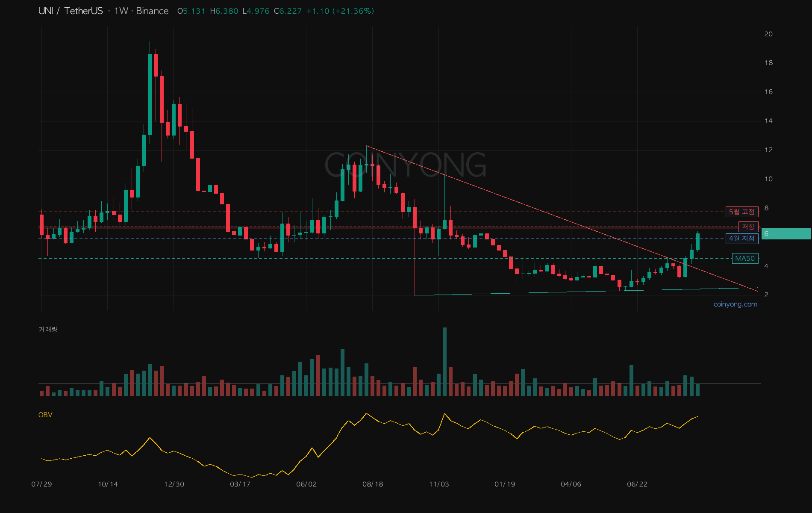812x513 pixels.
Task: Click the 18 price axis label
Action: pos(768,62)
